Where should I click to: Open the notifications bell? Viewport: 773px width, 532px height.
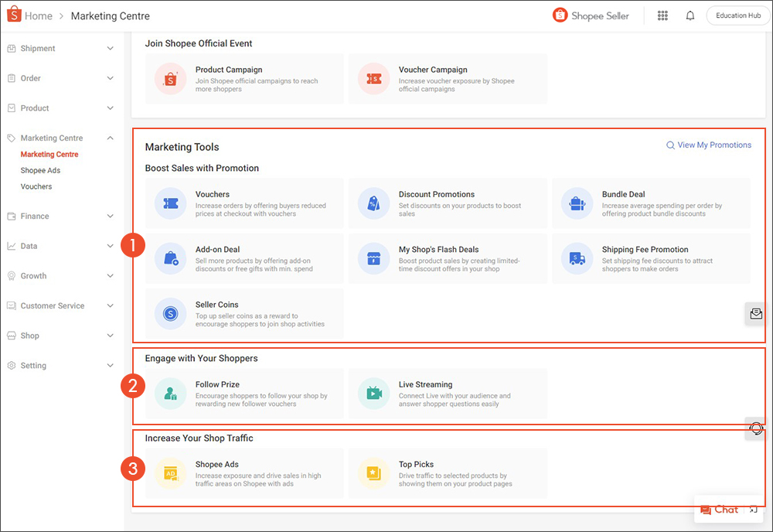[690, 15]
